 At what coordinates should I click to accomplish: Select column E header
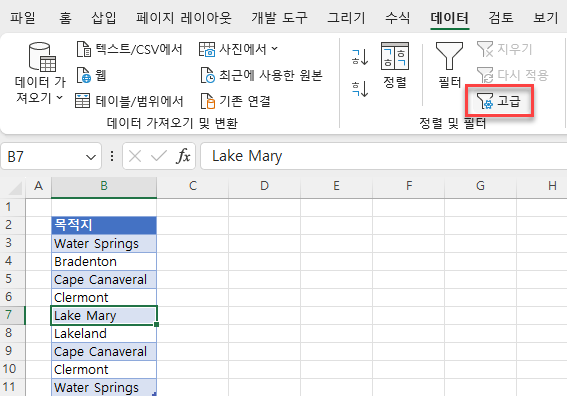point(336,186)
